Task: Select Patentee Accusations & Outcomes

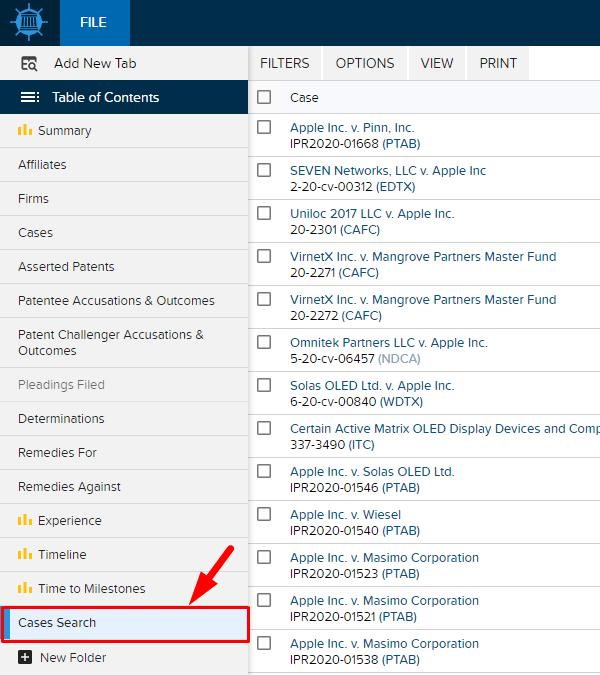Action: tap(124, 300)
